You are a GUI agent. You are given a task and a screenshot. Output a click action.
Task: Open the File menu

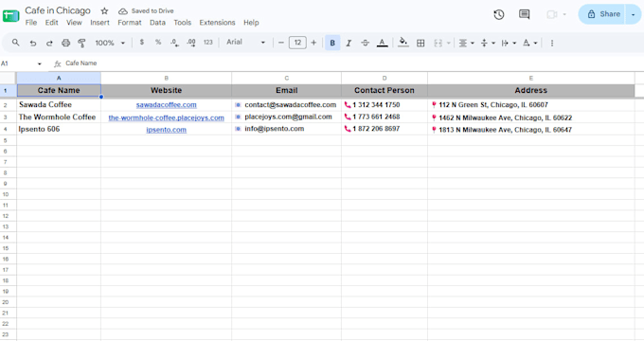pos(31,23)
